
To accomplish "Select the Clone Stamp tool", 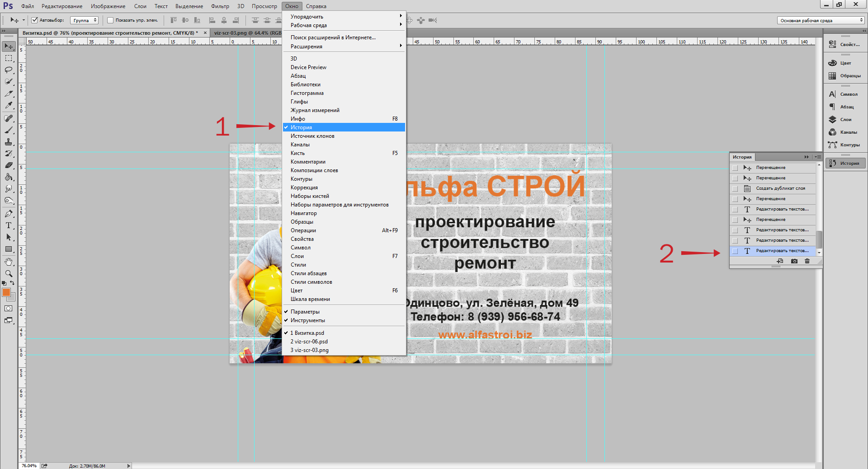I will (9, 142).
